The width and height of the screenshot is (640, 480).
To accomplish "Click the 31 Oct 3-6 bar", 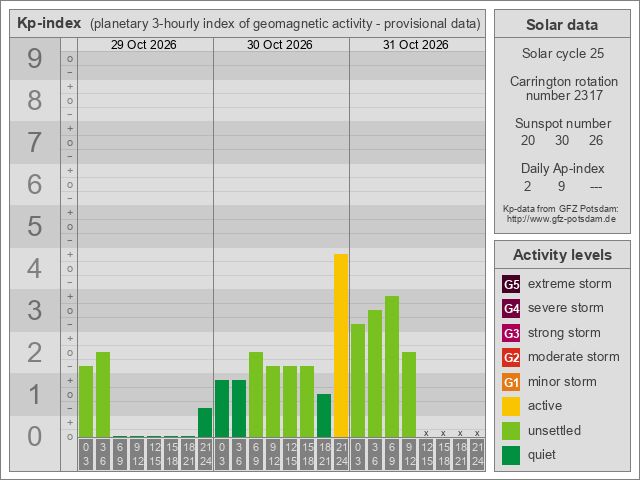I will 375,373.
